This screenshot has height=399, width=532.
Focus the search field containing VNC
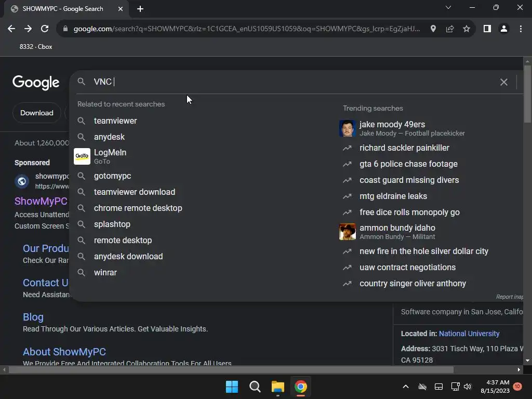coord(292,82)
